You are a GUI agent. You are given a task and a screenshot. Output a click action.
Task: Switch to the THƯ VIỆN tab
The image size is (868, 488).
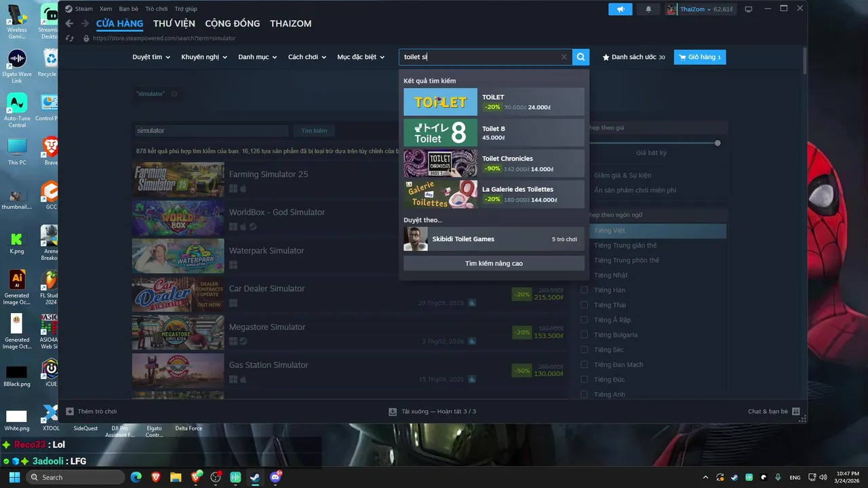(x=174, y=24)
